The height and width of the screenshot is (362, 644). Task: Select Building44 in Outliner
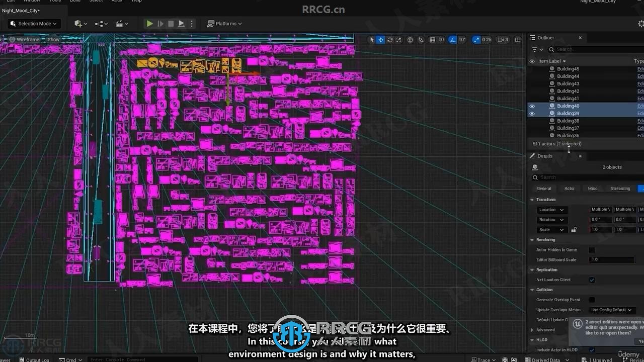pyautogui.click(x=568, y=76)
